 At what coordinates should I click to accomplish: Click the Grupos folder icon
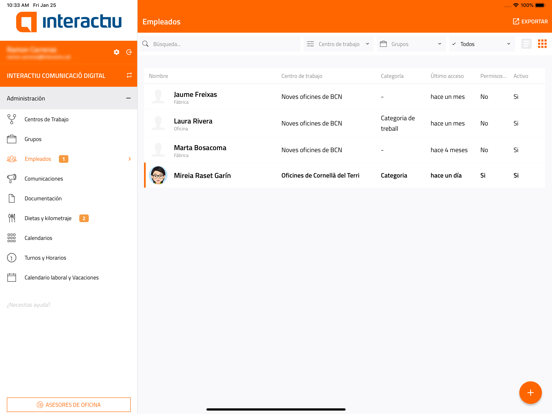click(x=12, y=139)
